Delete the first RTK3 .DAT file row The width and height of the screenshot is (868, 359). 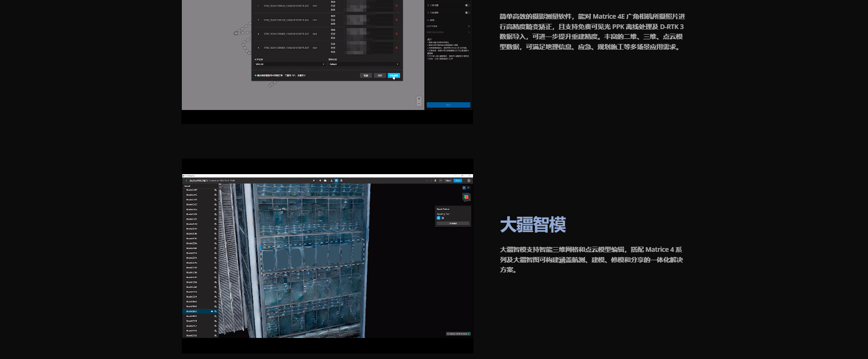[x=397, y=6]
